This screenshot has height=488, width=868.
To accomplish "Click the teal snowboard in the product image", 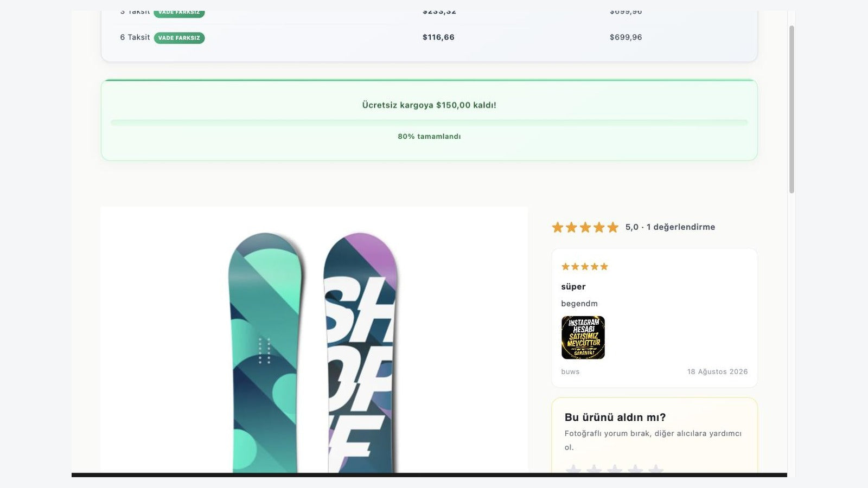I will 265,352.
